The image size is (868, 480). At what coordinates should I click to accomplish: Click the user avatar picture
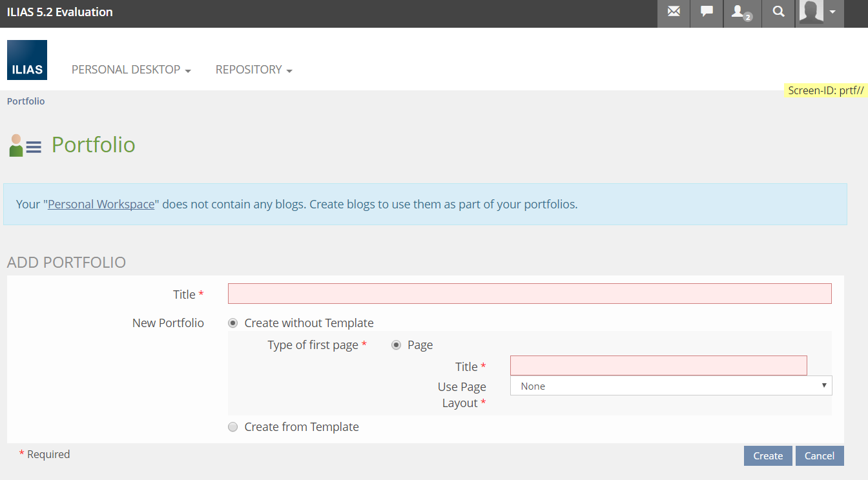coord(811,12)
